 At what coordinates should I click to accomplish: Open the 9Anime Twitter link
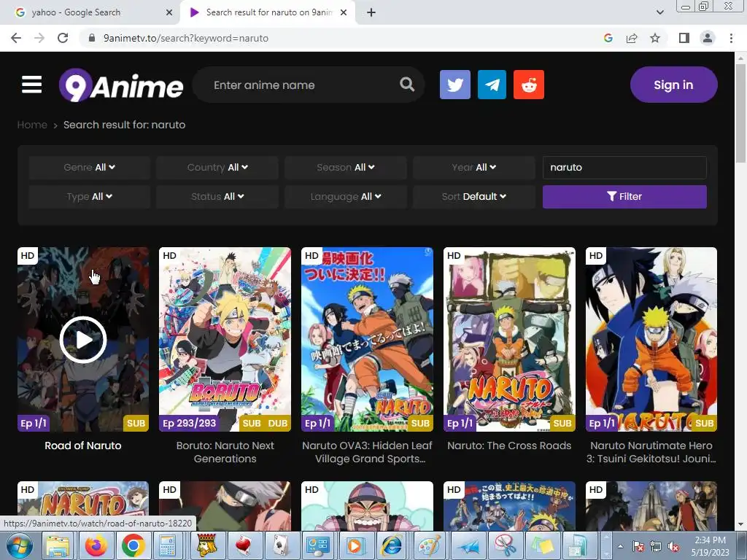[x=455, y=85]
